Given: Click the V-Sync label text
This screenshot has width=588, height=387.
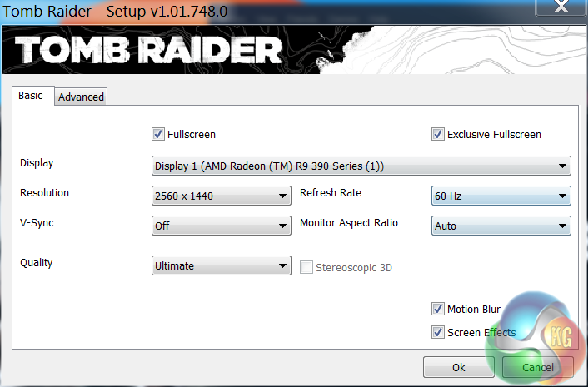Looking at the screenshot, I should 37,223.
